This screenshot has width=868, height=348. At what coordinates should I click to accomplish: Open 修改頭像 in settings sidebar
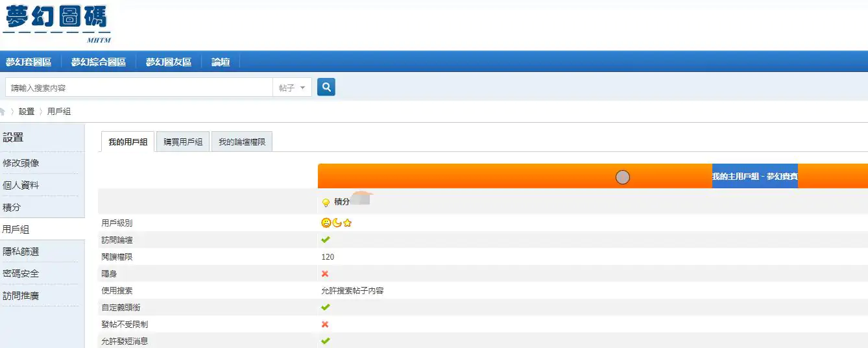click(x=21, y=163)
